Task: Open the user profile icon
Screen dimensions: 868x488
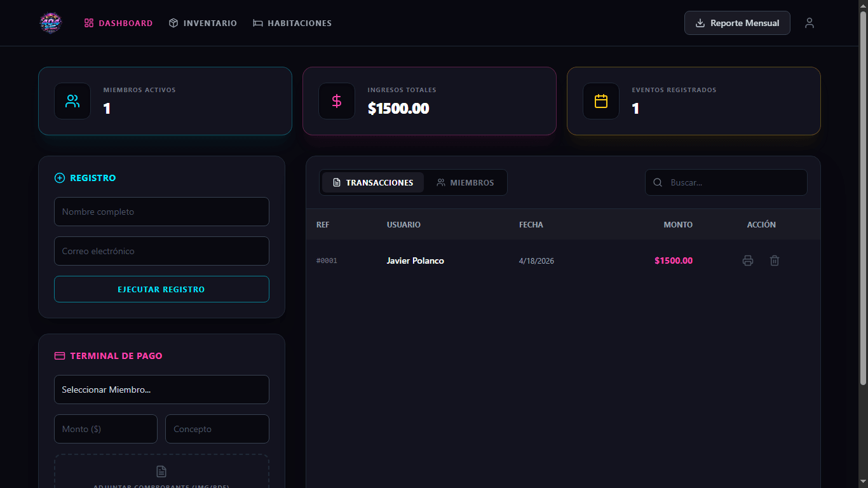Action: [x=809, y=23]
